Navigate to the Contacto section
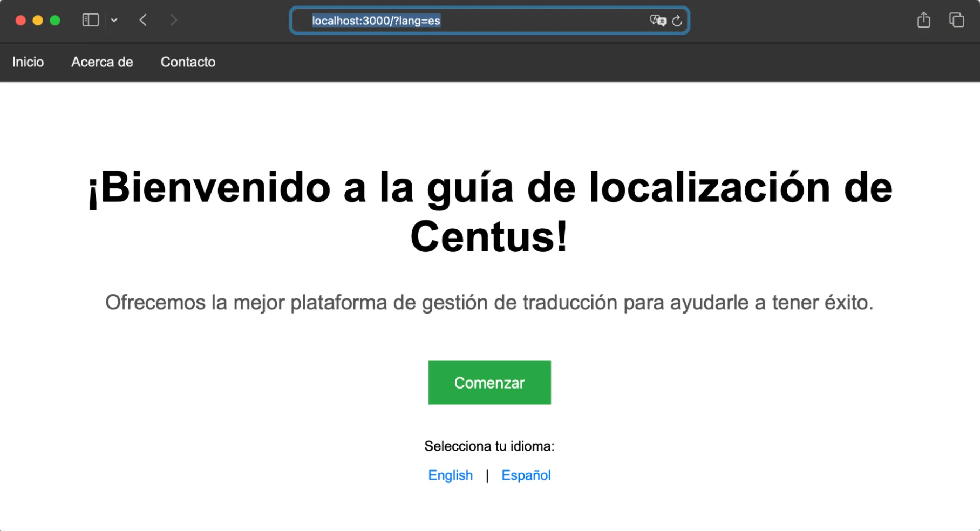This screenshot has height=531, width=980. click(x=187, y=62)
